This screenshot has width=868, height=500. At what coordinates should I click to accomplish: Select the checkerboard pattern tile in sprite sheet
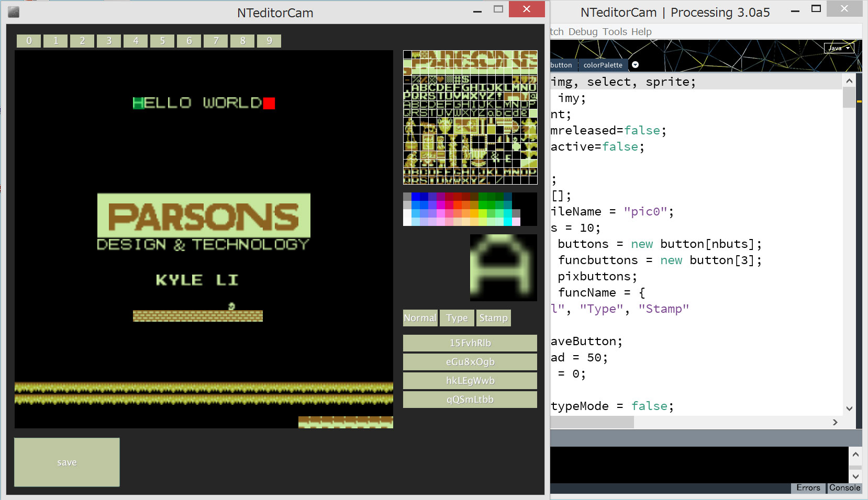click(449, 79)
